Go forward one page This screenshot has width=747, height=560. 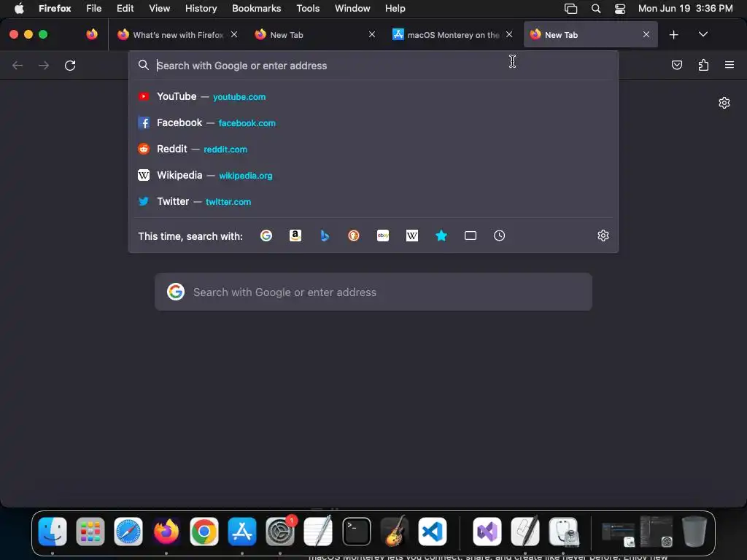[x=44, y=65]
